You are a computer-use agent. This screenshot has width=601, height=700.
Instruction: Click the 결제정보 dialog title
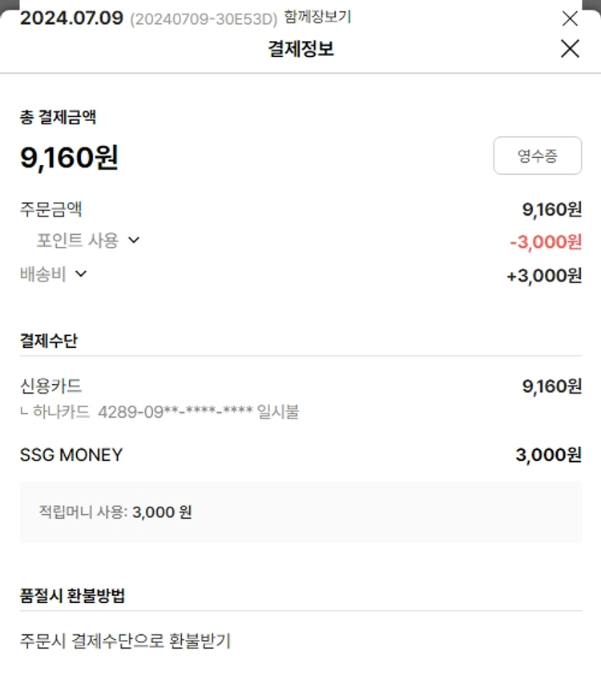300,49
